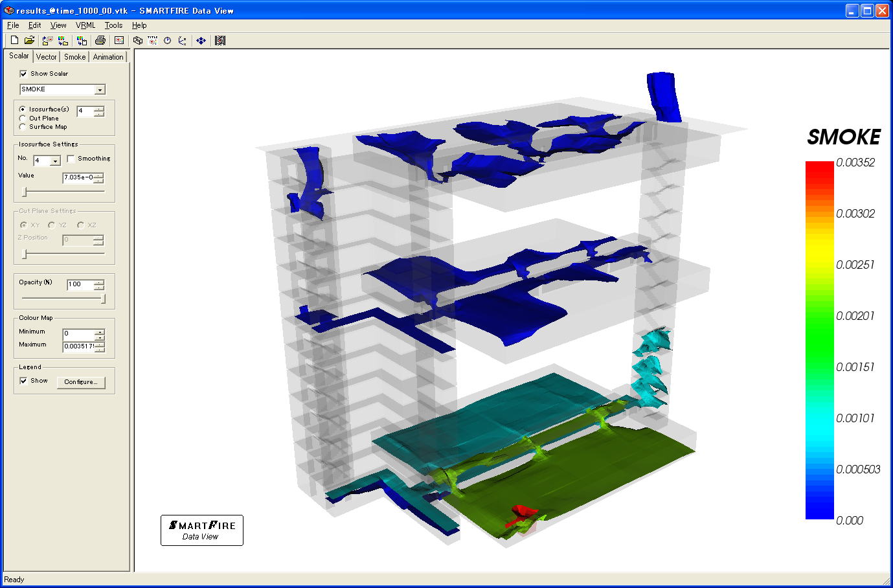893x588 pixels.
Task: Click the Opacity slider thumb
Action: (102, 299)
